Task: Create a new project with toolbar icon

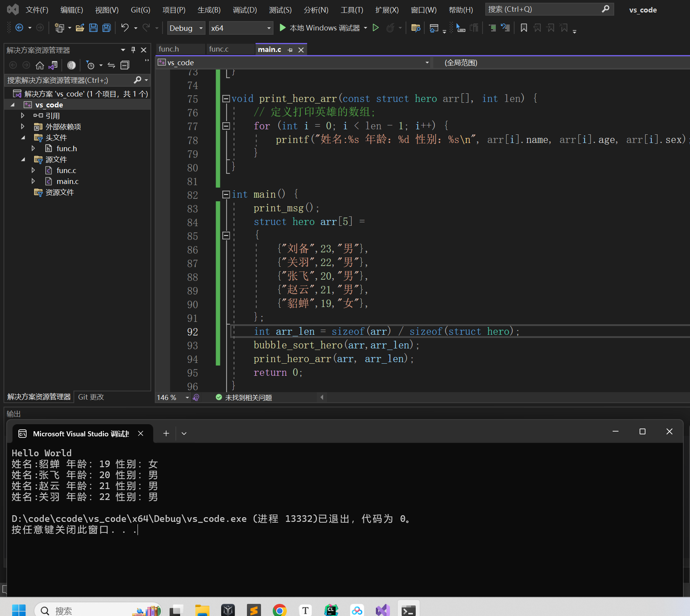Action: coord(59,28)
